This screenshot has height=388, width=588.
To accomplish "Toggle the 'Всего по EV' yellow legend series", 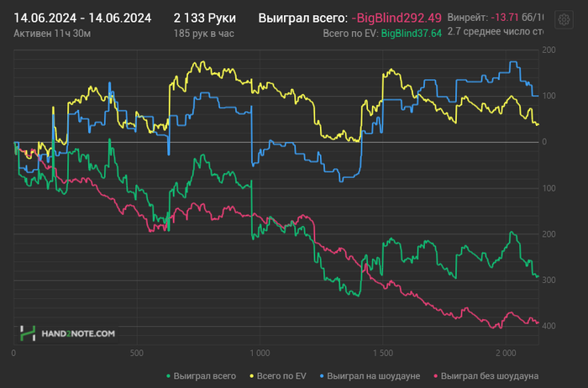I will 278,376.
